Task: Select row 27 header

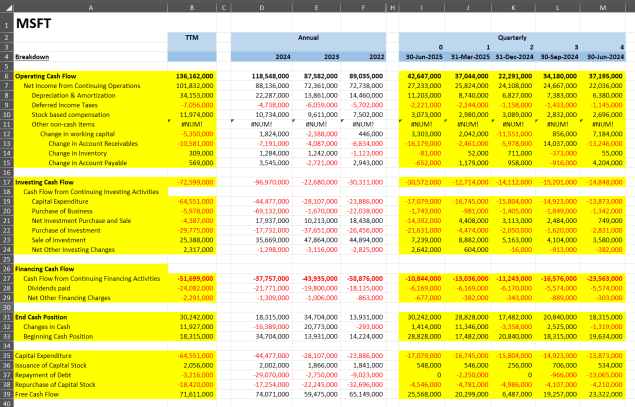Action: tap(7, 279)
